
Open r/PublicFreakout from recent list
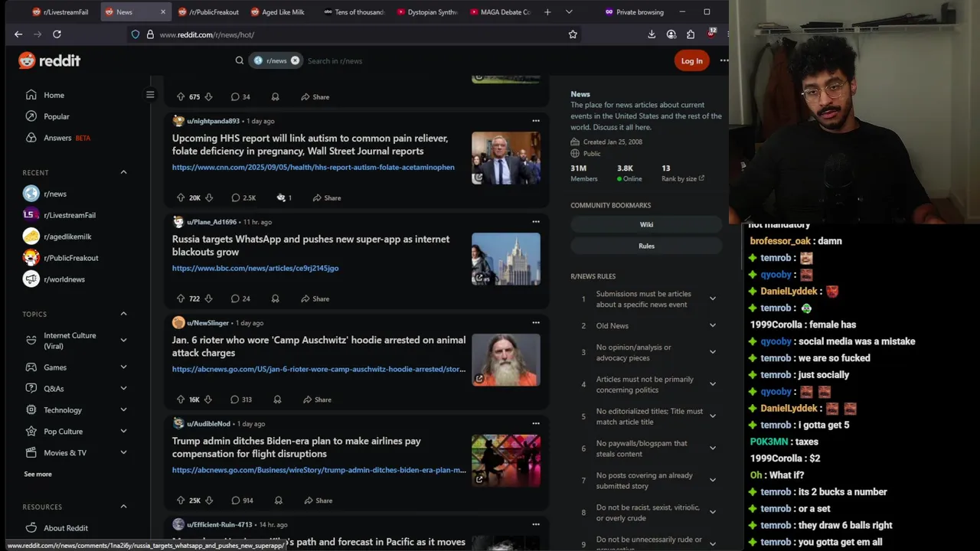pos(71,258)
